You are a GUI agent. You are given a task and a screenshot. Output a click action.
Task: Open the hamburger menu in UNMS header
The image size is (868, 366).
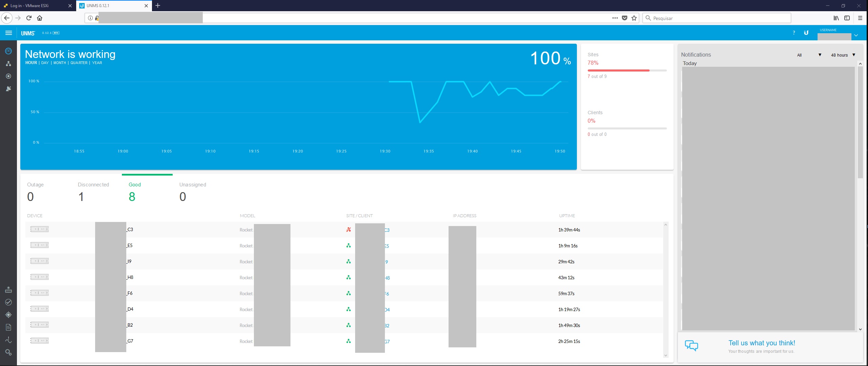pos(9,33)
